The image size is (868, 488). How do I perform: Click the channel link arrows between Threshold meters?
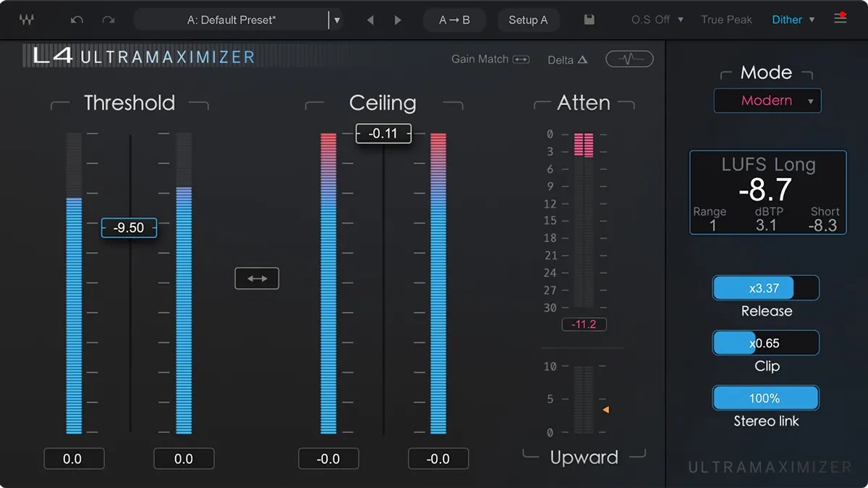pyautogui.click(x=257, y=278)
